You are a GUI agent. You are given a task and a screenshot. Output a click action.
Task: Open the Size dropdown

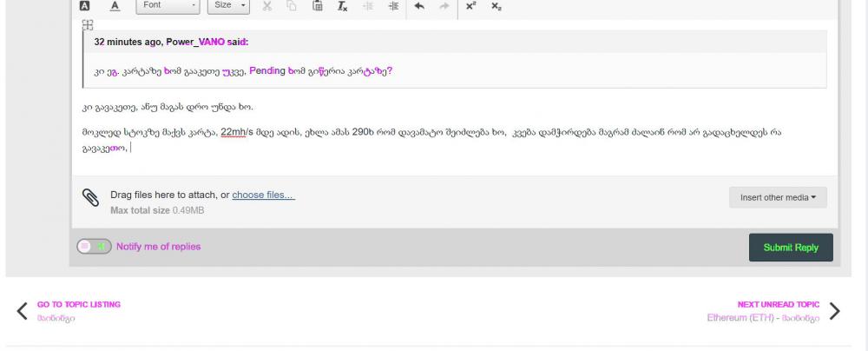(x=229, y=6)
